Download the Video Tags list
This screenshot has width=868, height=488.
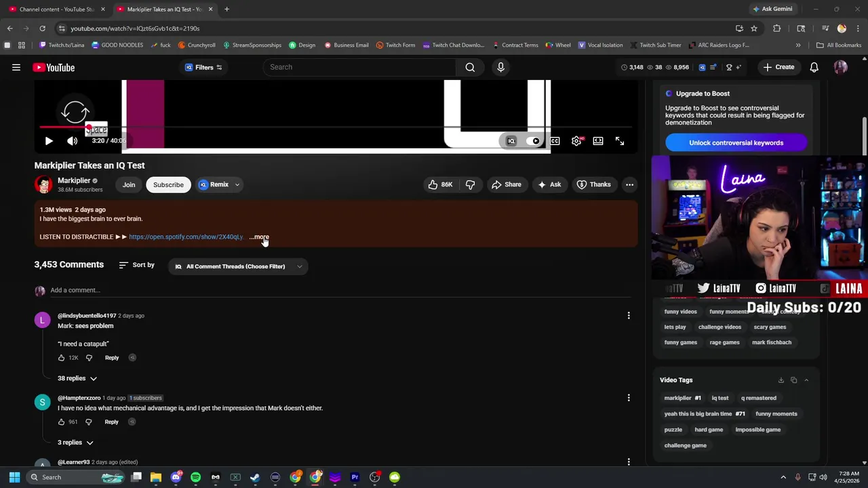coord(781,380)
